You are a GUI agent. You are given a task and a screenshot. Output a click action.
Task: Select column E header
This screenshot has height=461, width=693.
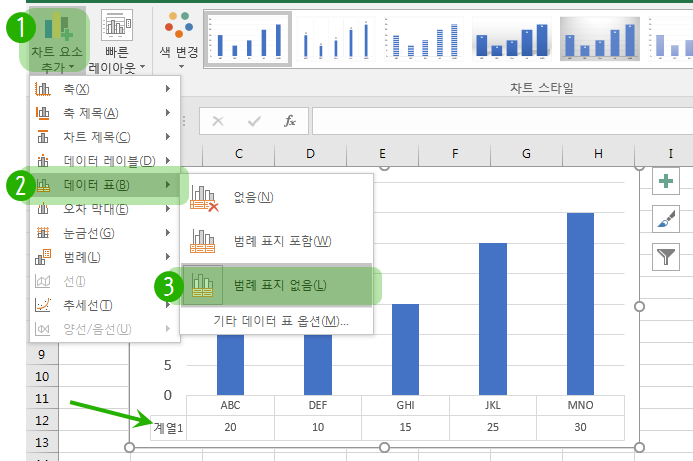[x=383, y=154]
